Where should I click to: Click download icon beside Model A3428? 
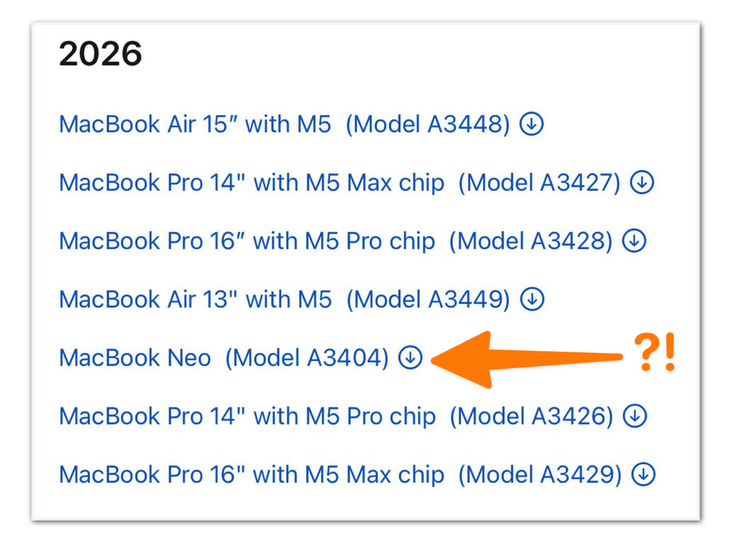pyautogui.click(x=635, y=241)
